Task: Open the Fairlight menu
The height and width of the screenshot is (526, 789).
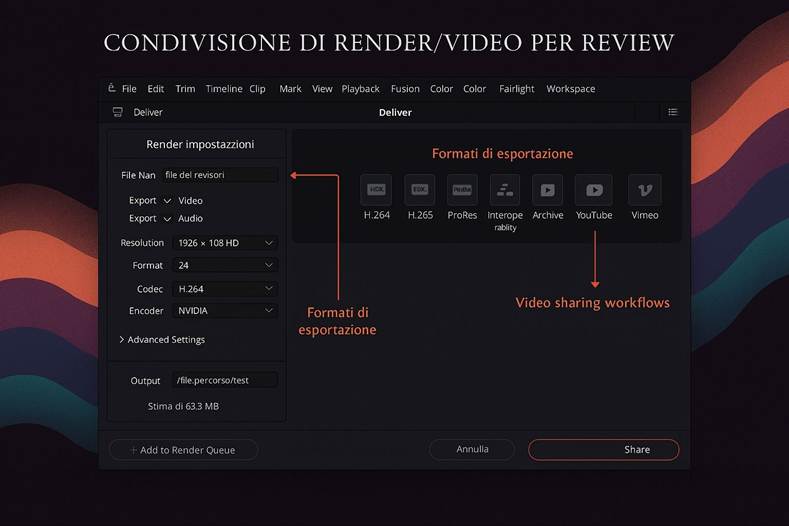Action: 517,89
